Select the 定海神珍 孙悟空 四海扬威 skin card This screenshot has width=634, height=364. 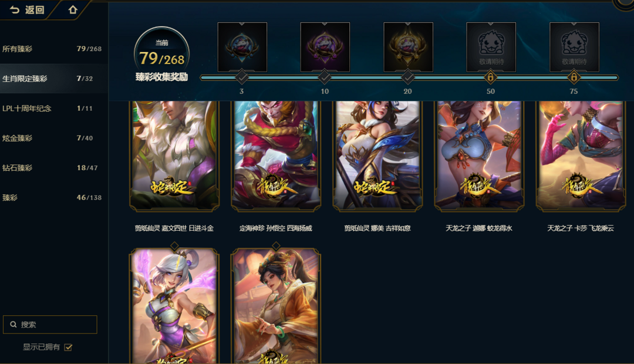click(x=276, y=156)
